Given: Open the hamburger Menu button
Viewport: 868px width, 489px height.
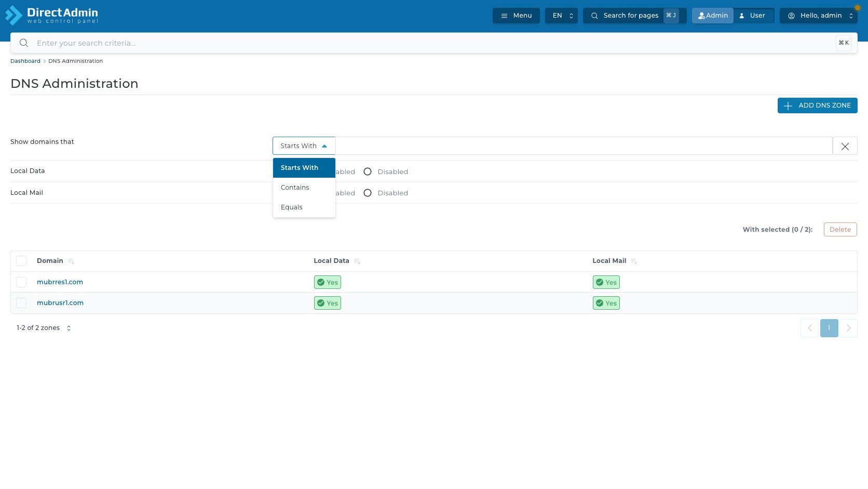Looking at the screenshot, I should pyautogui.click(x=516, y=16).
